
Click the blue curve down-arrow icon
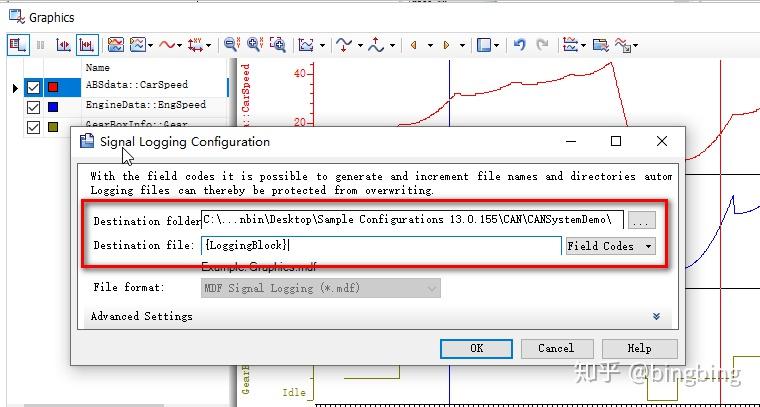344,45
